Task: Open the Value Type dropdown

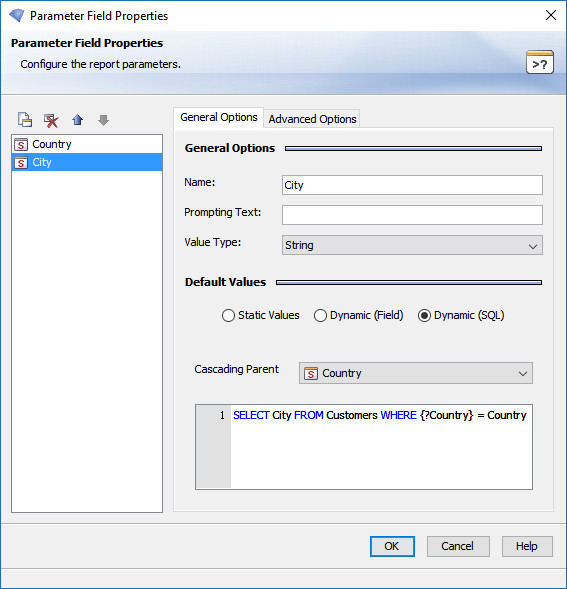Action: click(x=412, y=245)
